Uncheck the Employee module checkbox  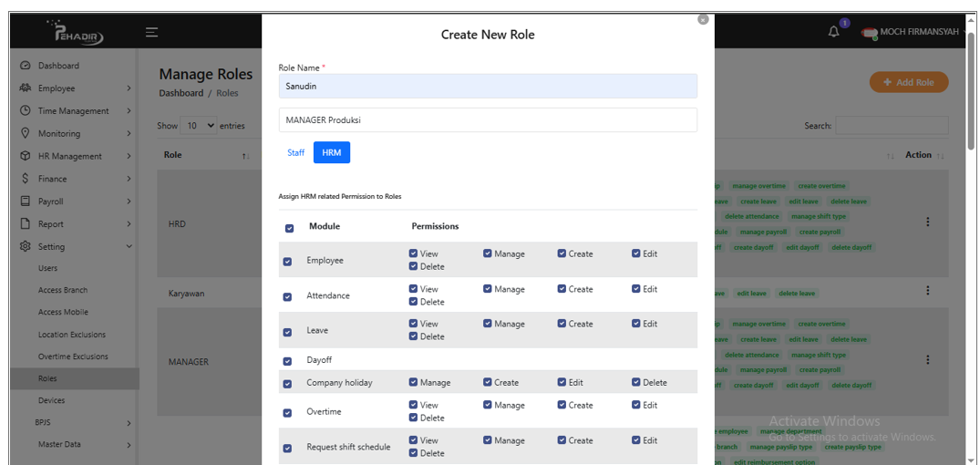click(288, 262)
